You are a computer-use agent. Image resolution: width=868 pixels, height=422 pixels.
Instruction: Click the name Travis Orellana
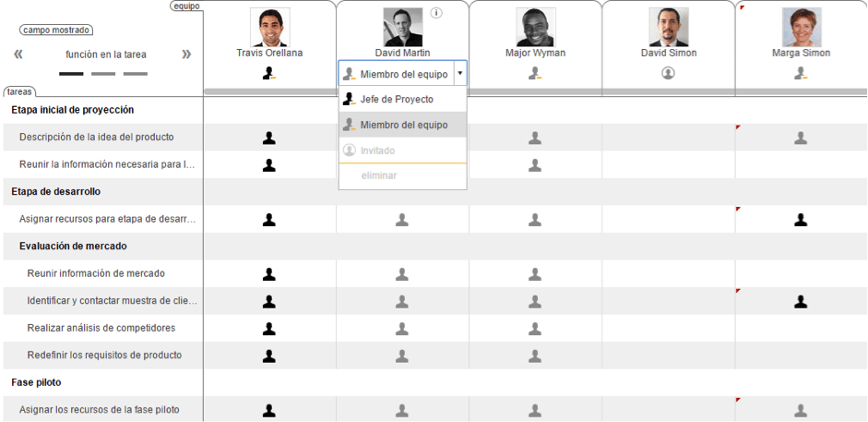[x=269, y=54]
